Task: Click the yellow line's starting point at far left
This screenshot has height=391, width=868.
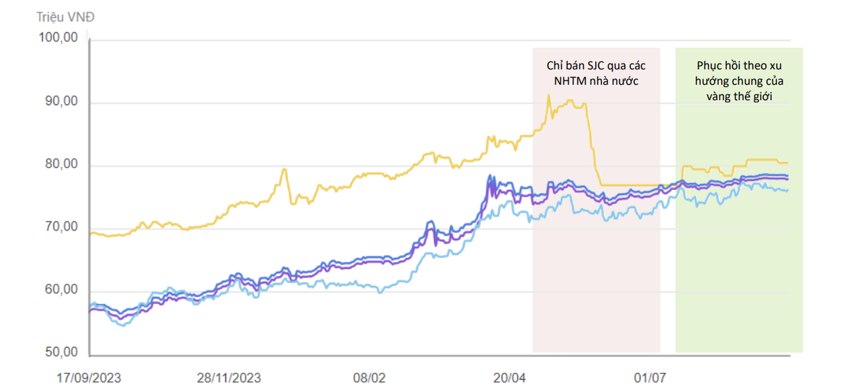Action: pos(90,233)
